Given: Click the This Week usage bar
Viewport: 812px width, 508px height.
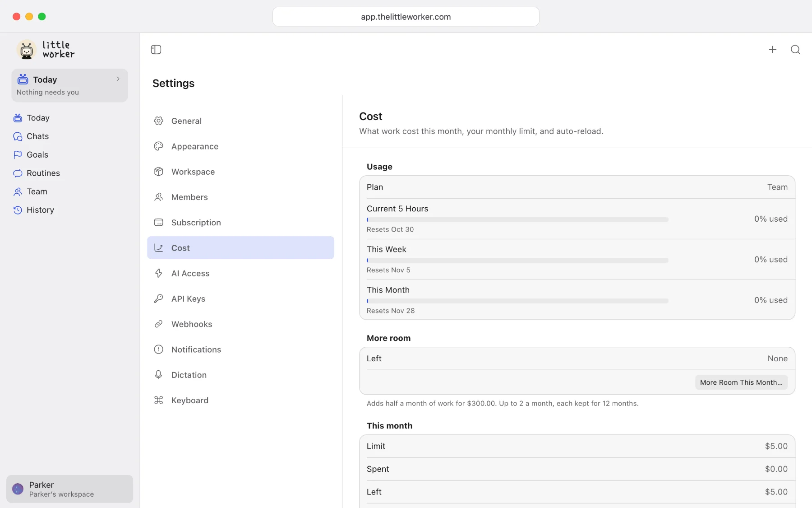Looking at the screenshot, I should (x=517, y=261).
